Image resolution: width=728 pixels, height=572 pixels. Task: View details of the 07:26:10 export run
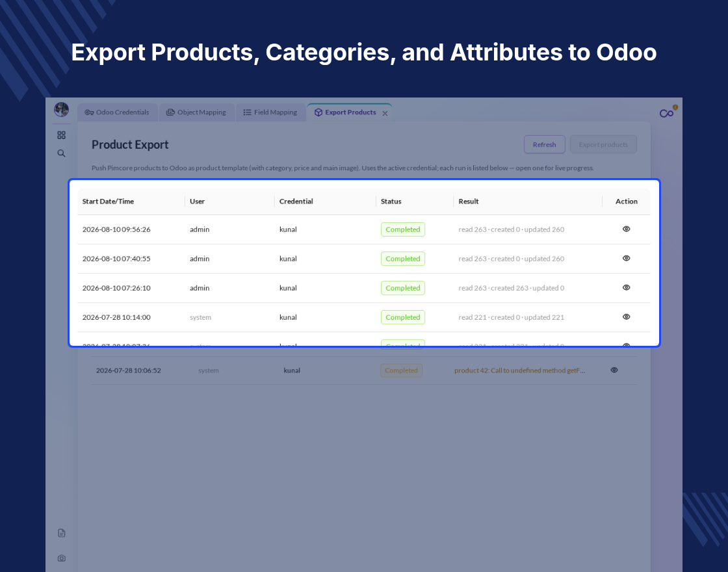point(627,287)
